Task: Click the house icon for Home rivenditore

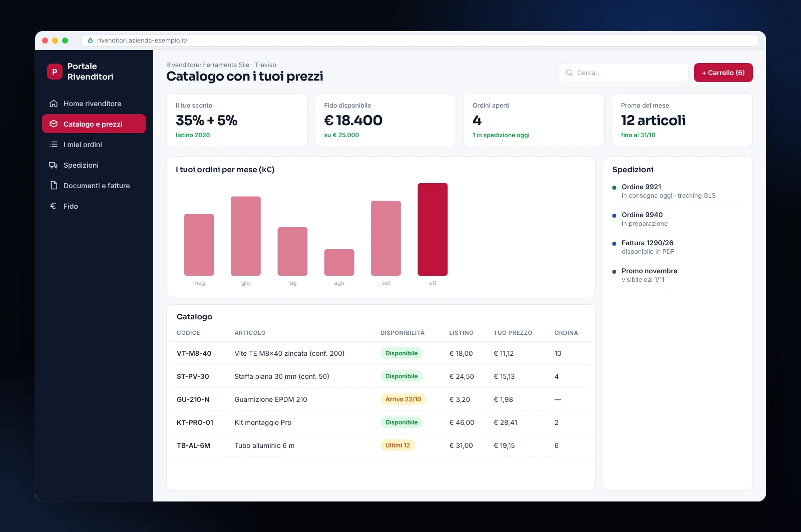Action: [54, 104]
